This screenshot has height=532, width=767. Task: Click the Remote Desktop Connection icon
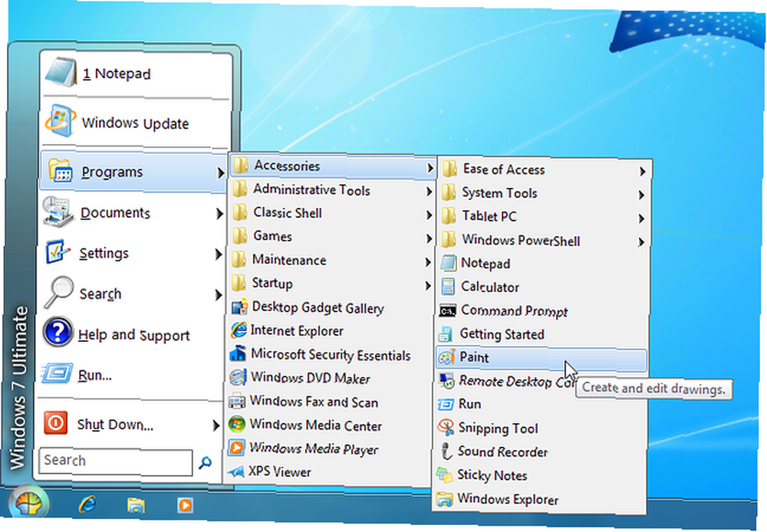tap(446, 381)
